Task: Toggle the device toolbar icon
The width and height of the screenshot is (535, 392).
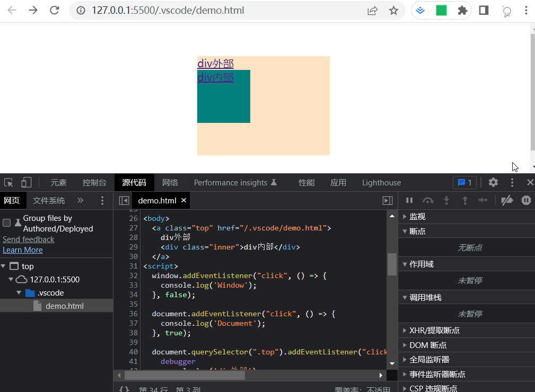Action: (26, 183)
